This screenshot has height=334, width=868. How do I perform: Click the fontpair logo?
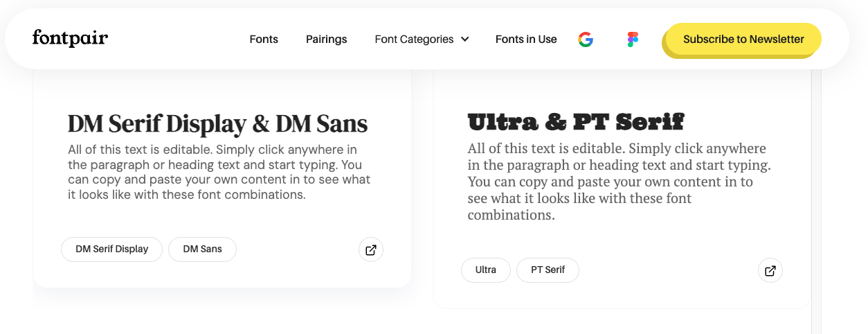(70, 38)
